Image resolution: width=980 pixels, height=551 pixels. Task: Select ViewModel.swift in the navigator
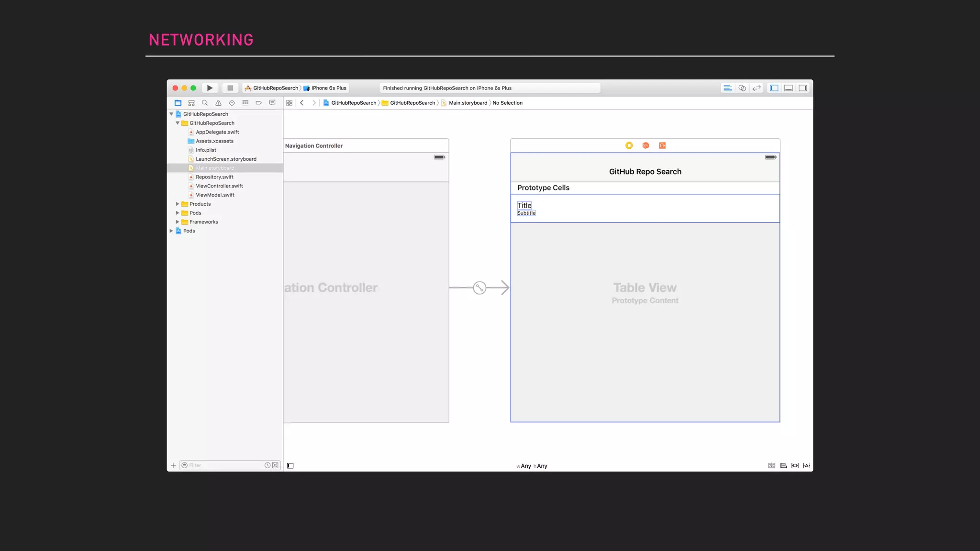(x=215, y=195)
